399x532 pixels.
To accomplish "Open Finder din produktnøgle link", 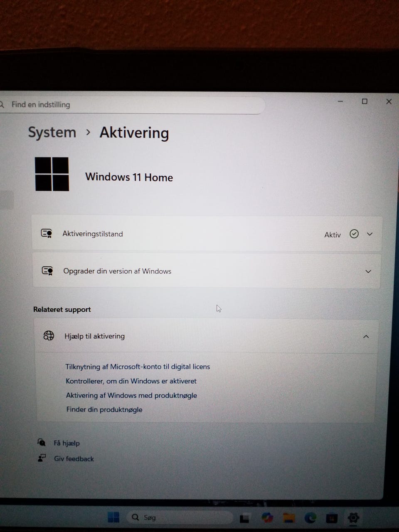I will click(104, 409).
